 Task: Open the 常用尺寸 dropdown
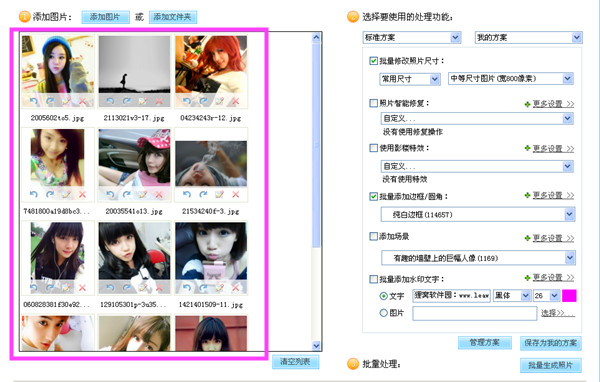coord(410,79)
